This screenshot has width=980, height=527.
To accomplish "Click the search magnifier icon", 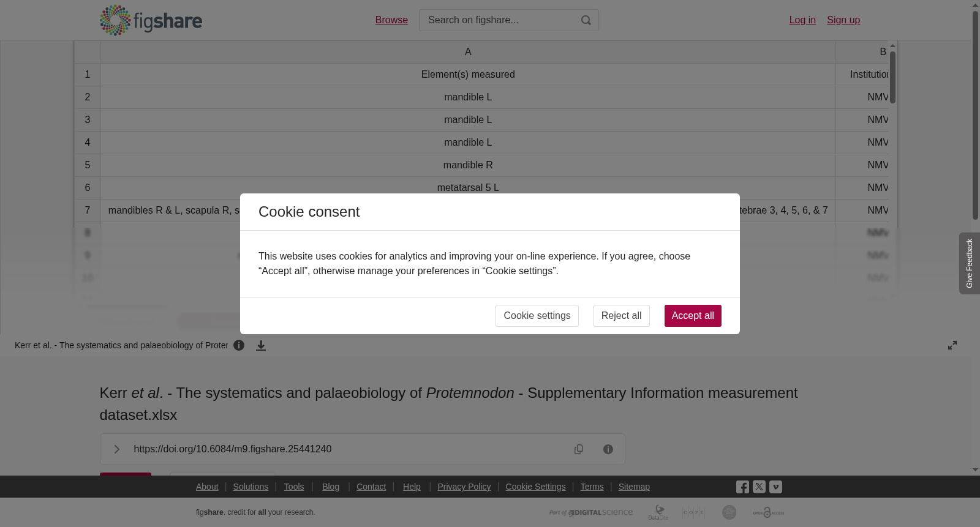I will [586, 20].
